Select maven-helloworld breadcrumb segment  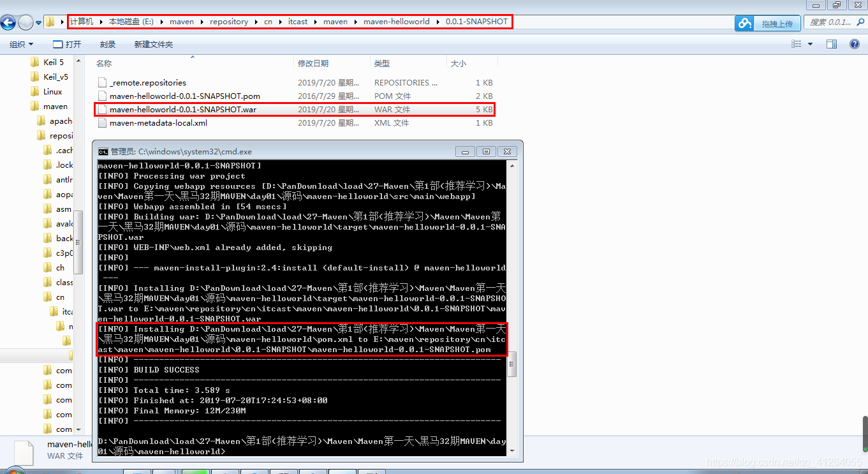coord(397,22)
